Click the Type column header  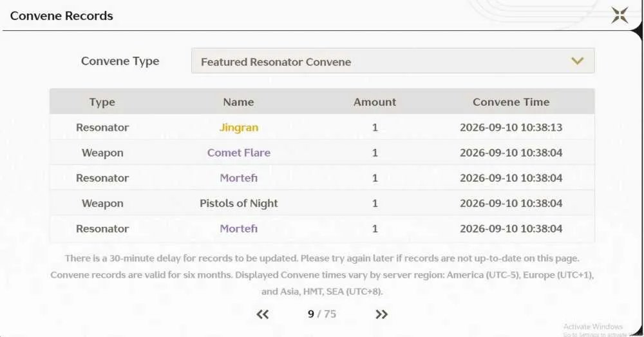click(102, 102)
